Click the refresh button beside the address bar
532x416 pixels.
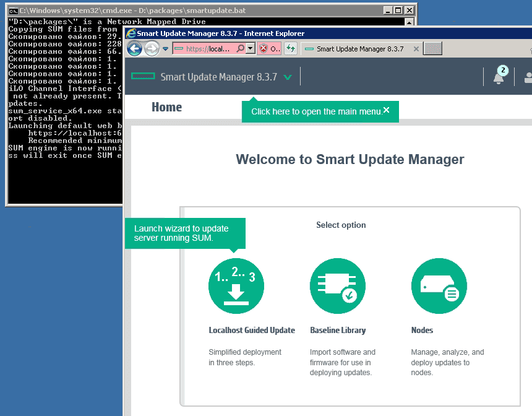pos(291,48)
